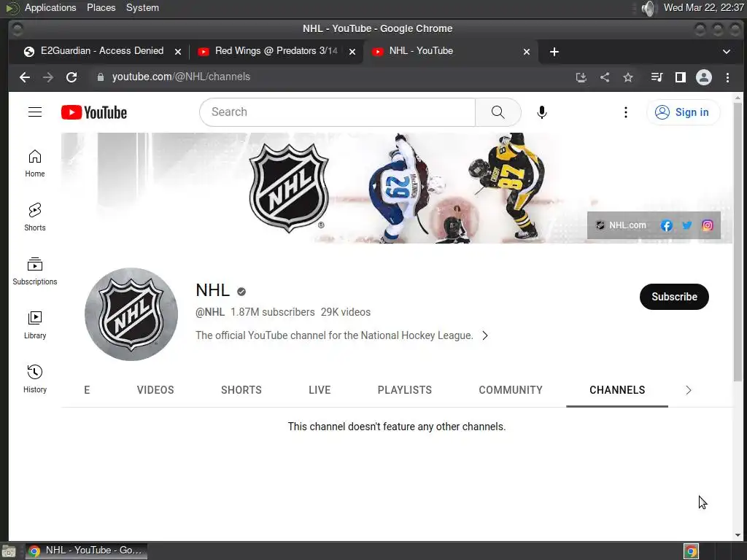
Task: Click the clock showing Wed Mar 22
Action: (704, 7)
